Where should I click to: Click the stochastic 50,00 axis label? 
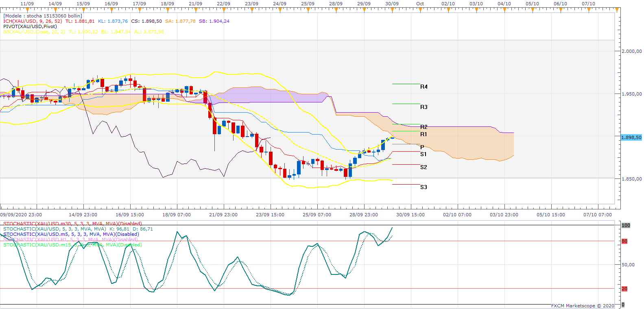(628, 265)
